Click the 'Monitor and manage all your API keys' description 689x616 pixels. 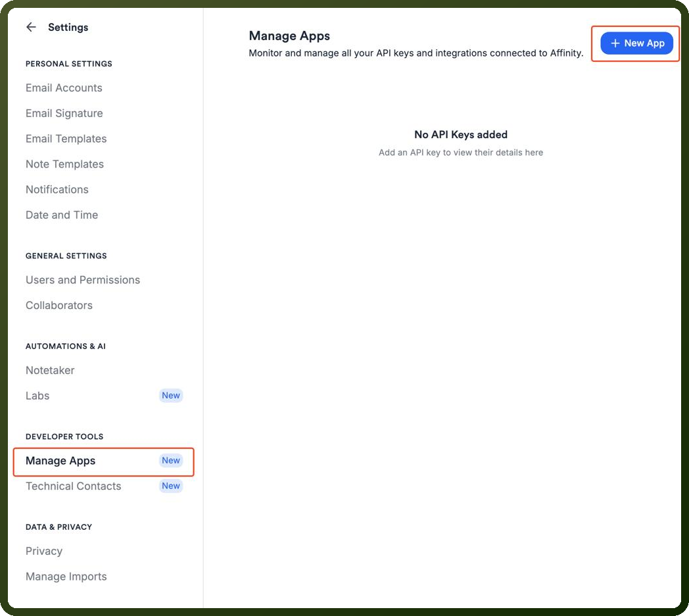tap(416, 53)
